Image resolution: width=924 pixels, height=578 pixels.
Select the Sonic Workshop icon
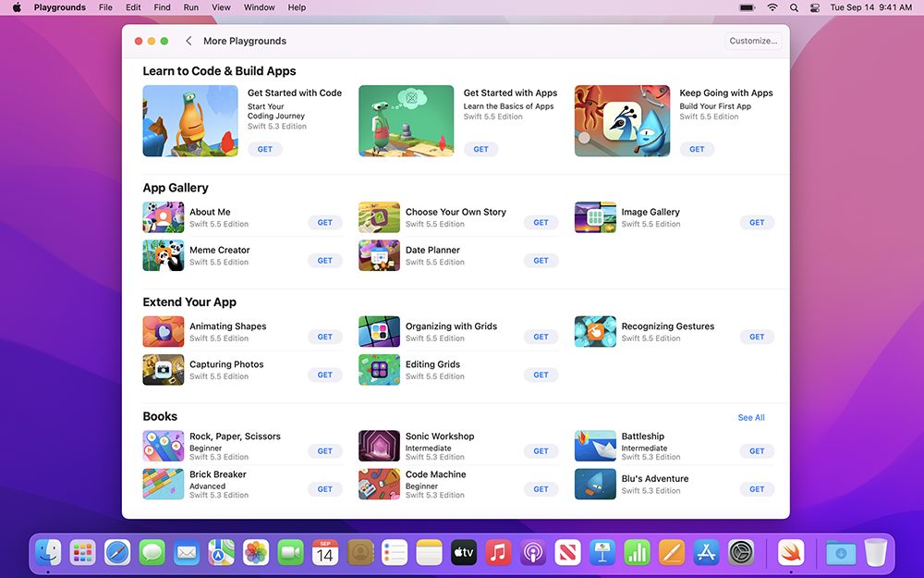click(x=379, y=446)
